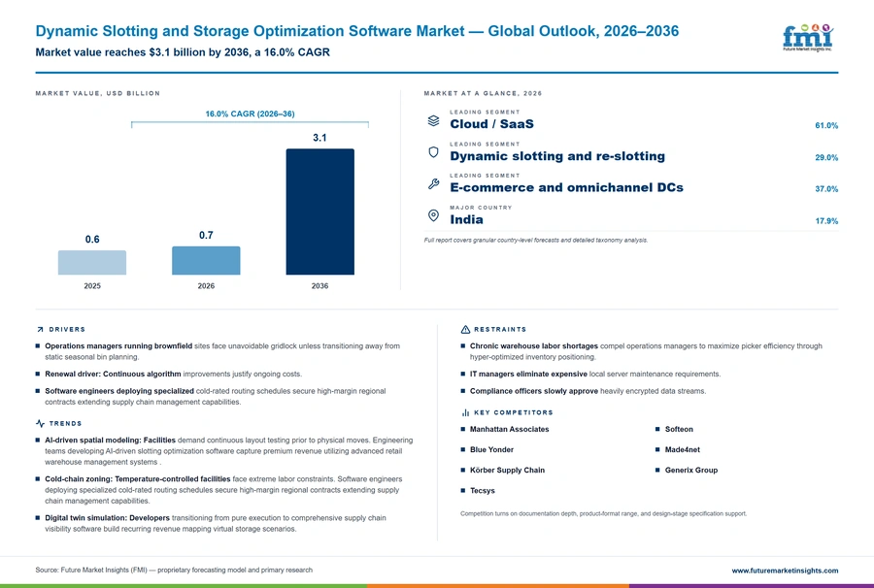The height and width of the screenshot is (588, 874).
Task: Click competitor Generix Group
Action: [691, 471]
